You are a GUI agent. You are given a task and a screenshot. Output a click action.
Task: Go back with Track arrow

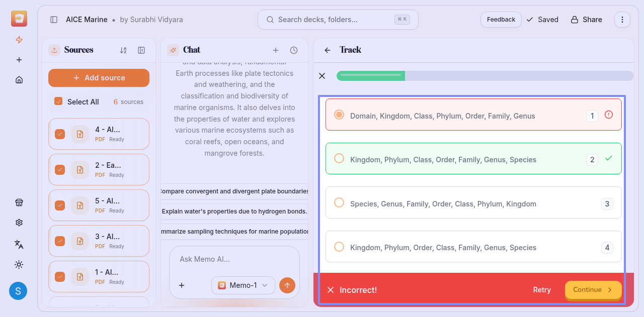(x=328, y=50)
